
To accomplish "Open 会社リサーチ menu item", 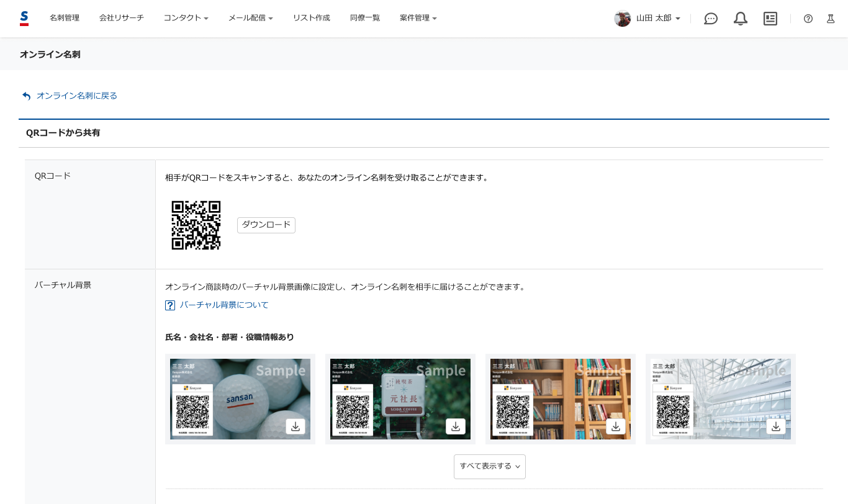I will click(x=122, y=18).
